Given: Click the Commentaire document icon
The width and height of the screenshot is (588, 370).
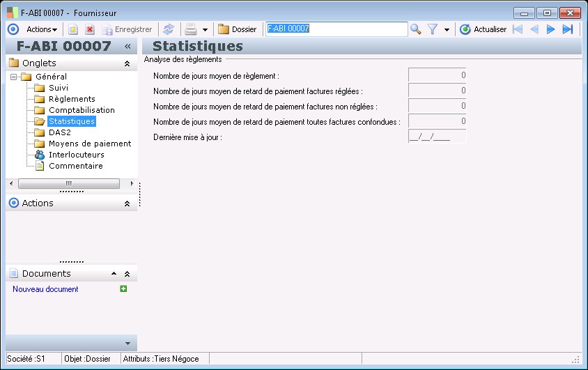Looking at the screenshot, I should tap(40, 166).
